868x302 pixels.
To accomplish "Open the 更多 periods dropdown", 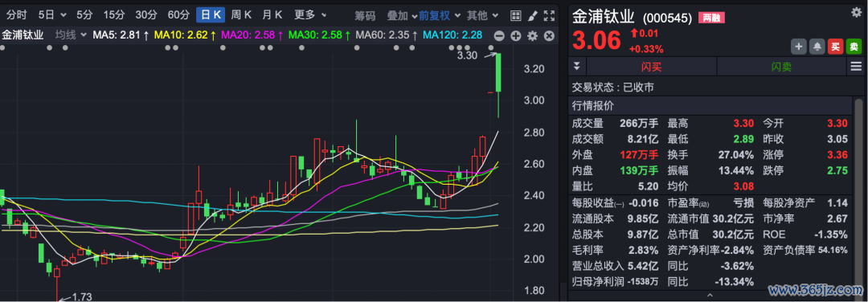I will tap(310, 15).
